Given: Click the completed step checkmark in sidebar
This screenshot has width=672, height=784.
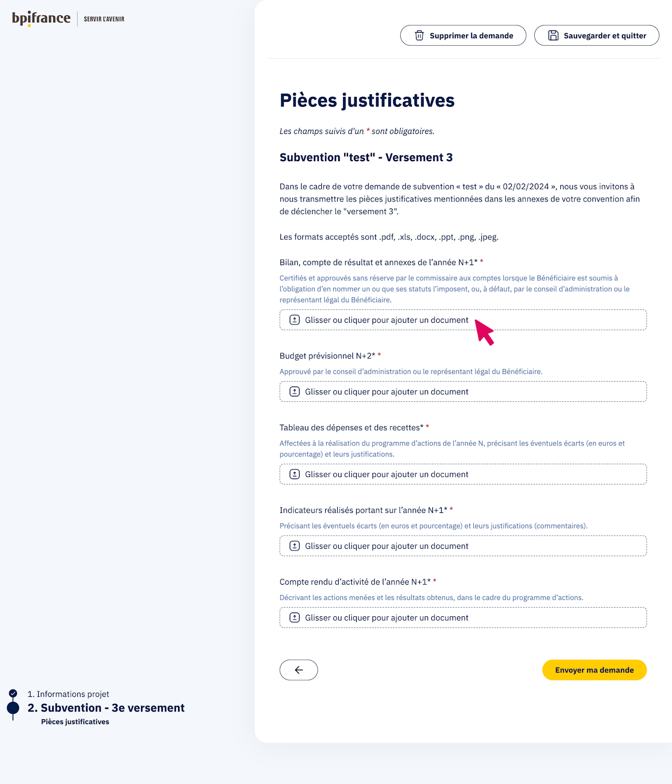Looking at the screenshot, I should click(x=13, y=694).
